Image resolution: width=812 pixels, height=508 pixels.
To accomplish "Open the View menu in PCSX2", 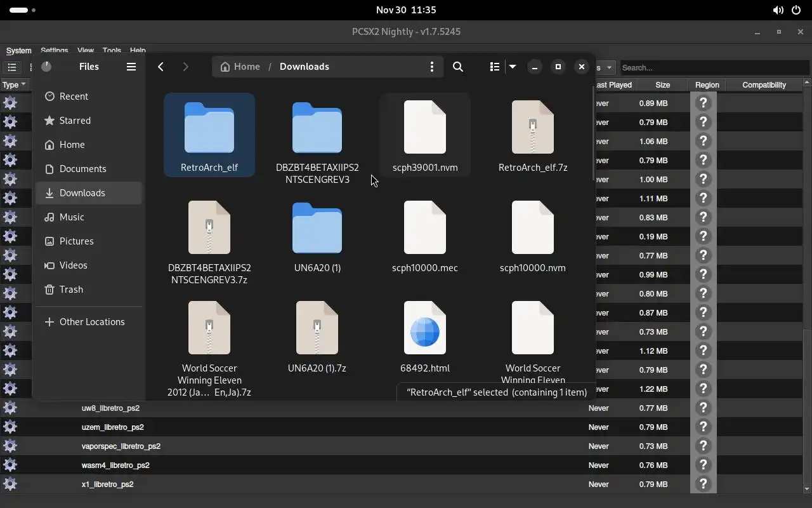I will (x=86, y=50).
